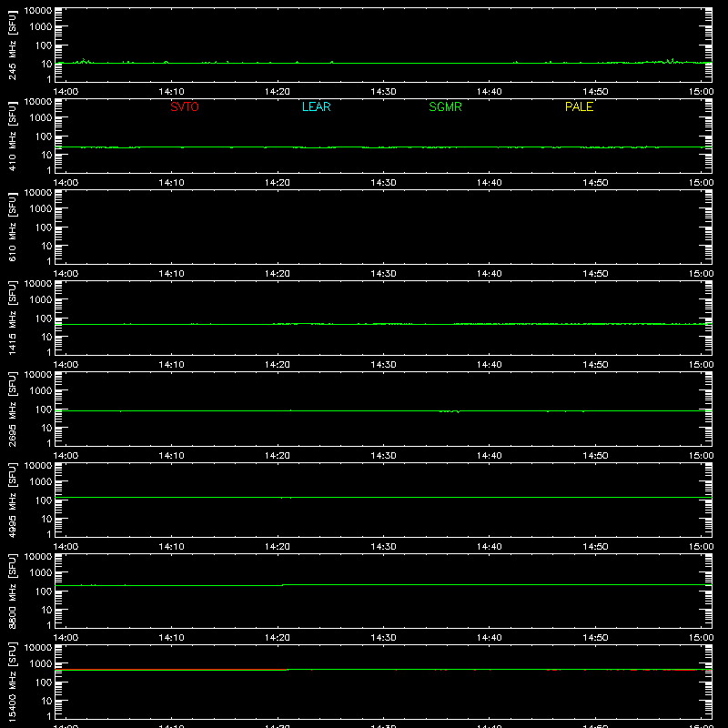Click the red segment of the 15400 MHz trace
Screen dimensions: 728x728
tap(171, 670)
